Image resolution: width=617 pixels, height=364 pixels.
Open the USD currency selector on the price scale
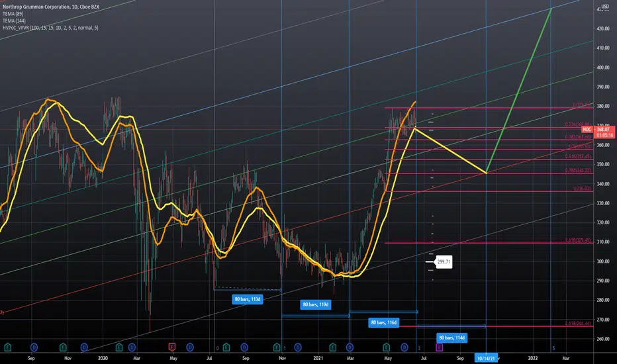(605, 7)
